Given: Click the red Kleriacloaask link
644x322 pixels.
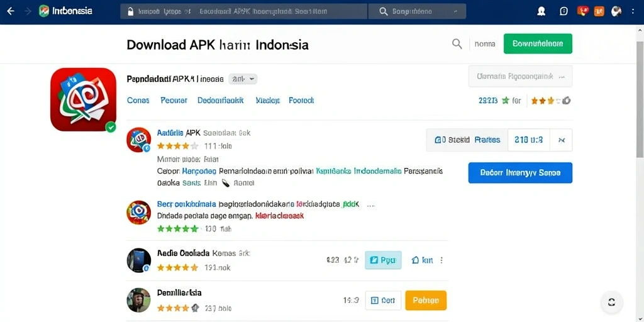Looking at the screenshot, I should click(280, 216).
